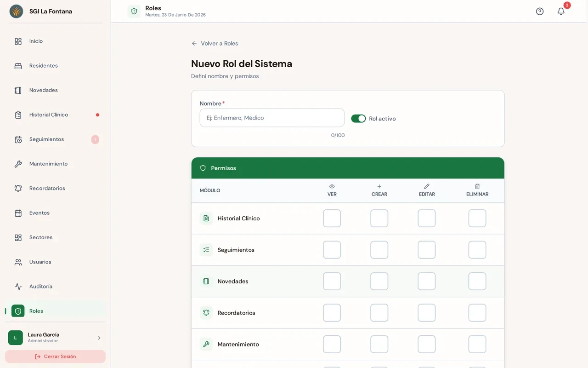The image size is (588, 368).
Task: Click the Novedades notebook icon in sidebar
Action: click(x=18, y=90)
